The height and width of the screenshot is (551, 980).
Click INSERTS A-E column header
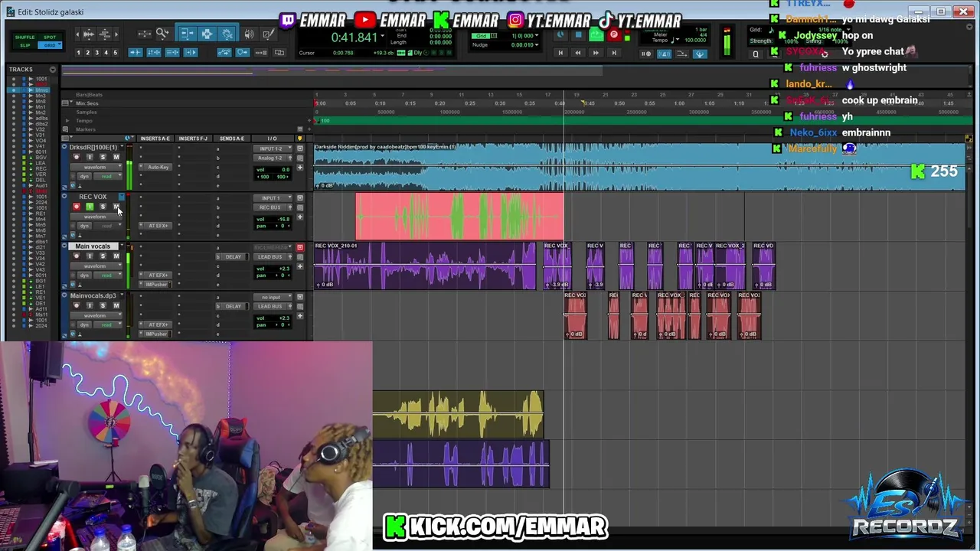[155, 139]
